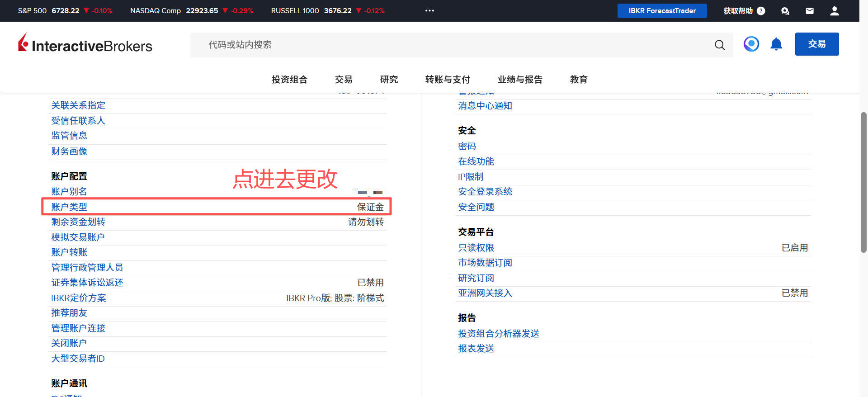This screenshot has height=397, width=868.
Task: Click the search magnifier icon
Action: click(x=719, y=45)
